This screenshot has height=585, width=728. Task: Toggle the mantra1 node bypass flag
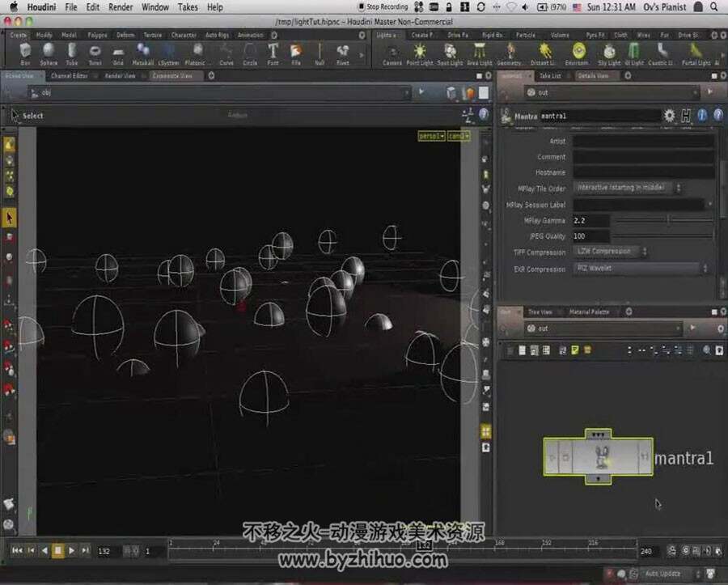[552, 457]
